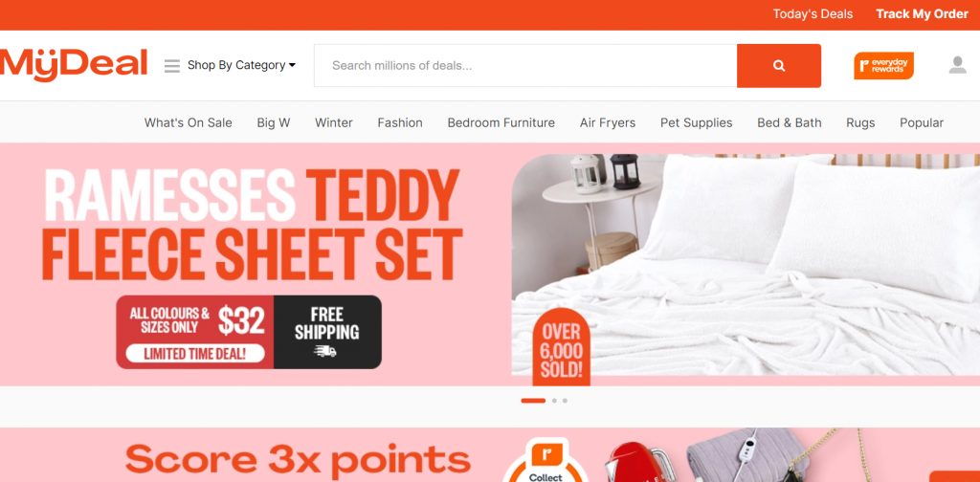Viewport: 980px width, 482px height.
Task: Open the What's On Sale menu
Action: (189, 123)
